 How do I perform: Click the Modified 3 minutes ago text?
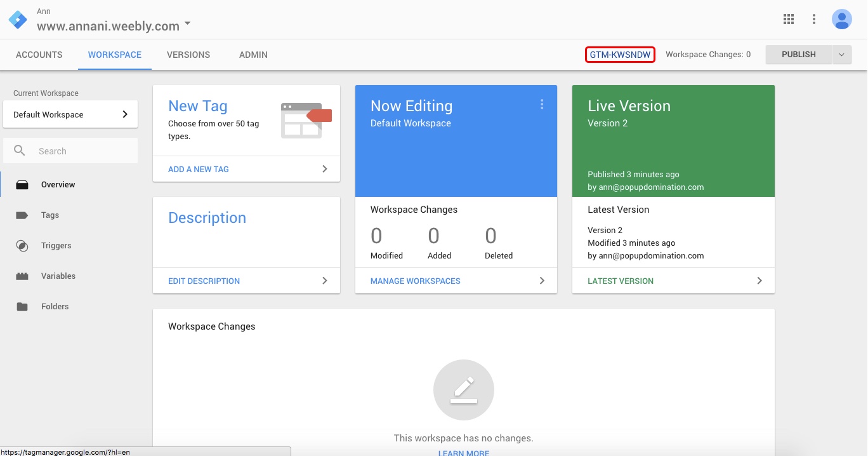click(x=631, y=243)
